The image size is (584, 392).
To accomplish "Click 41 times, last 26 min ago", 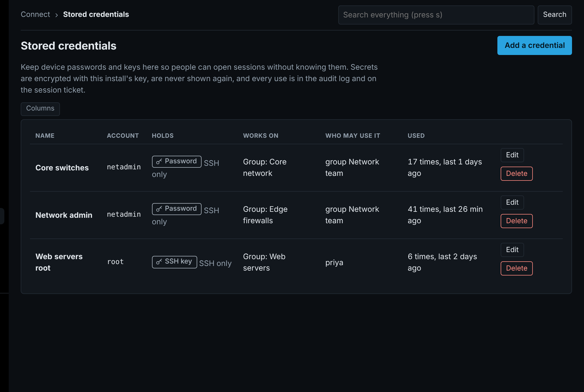I will coord(445,215).
